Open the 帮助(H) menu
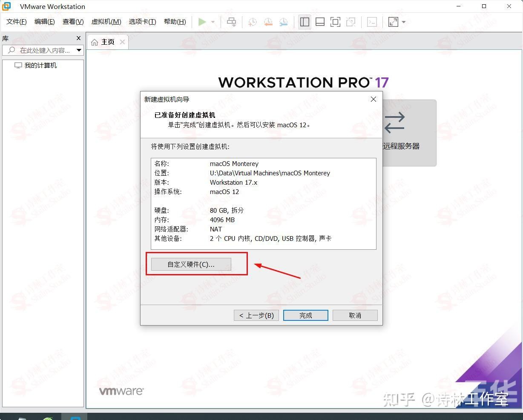Image resolution: width=523 pixels, height=420 pixels. 175,21
